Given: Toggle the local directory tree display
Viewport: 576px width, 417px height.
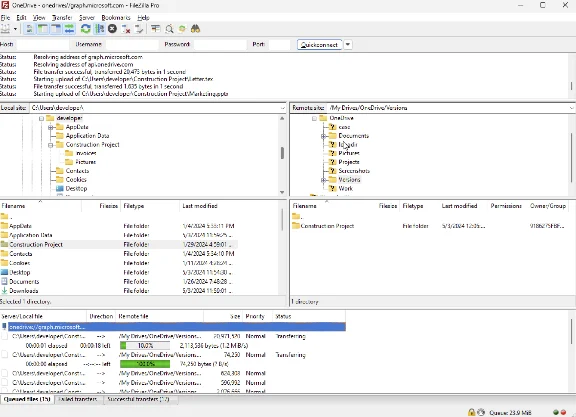Looking at the screenshot, I should coord(43,29).
